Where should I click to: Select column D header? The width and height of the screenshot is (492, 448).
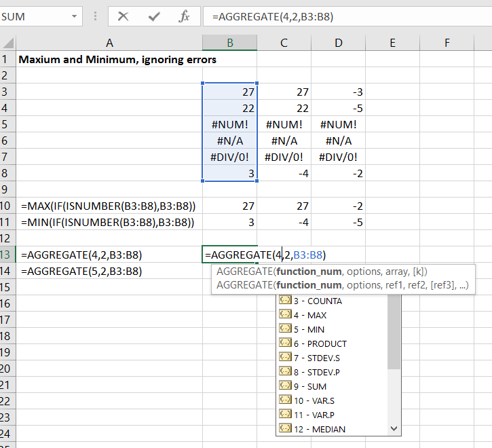(x=339, y=43)
